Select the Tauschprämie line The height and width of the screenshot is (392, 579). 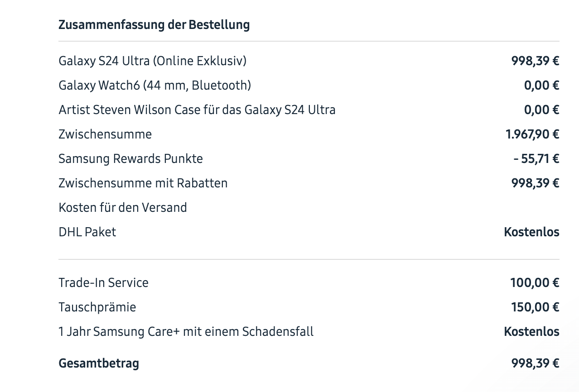(97, 307)
